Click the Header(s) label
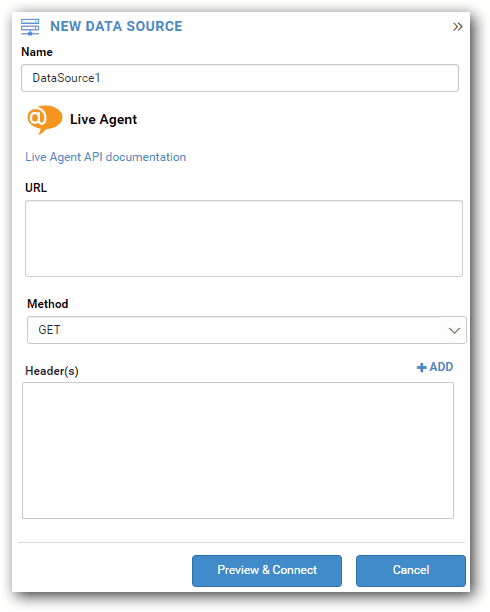The width and height of the screenshot is (490, 612). [52, 371]
